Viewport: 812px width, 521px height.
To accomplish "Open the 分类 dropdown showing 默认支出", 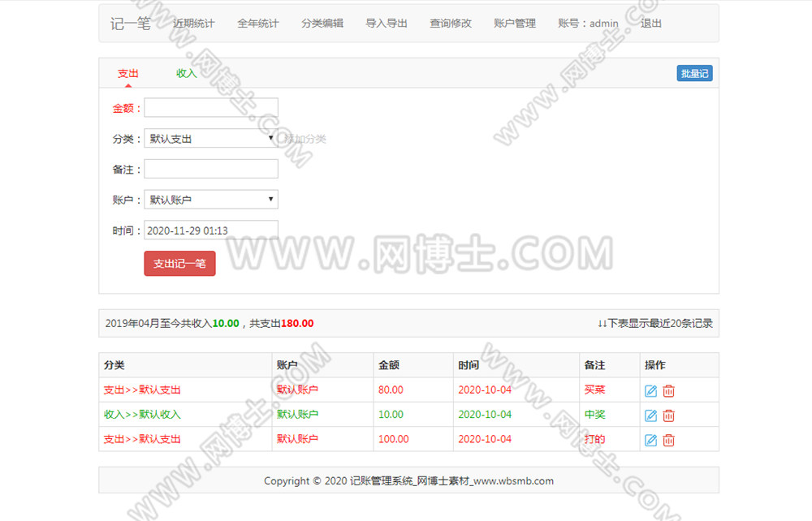I will point(211,138).
